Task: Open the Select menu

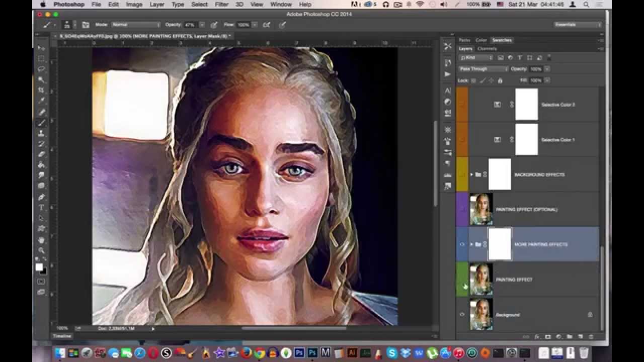Action: coord(199,4)
